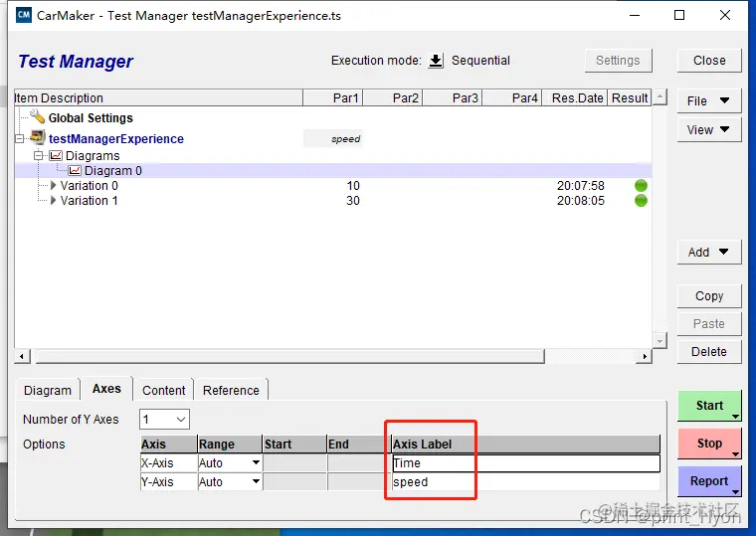
Task: Click the Par1 column header
Action: (332, 97)
